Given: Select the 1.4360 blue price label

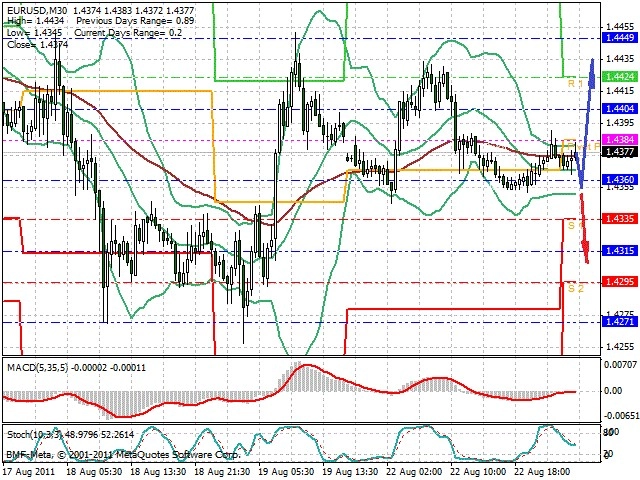Looking at the screenshot, I should [x=620, y=180].
